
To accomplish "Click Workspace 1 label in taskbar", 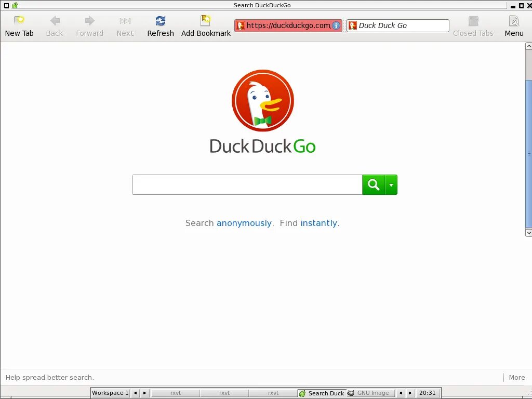I will coord(110,393).
